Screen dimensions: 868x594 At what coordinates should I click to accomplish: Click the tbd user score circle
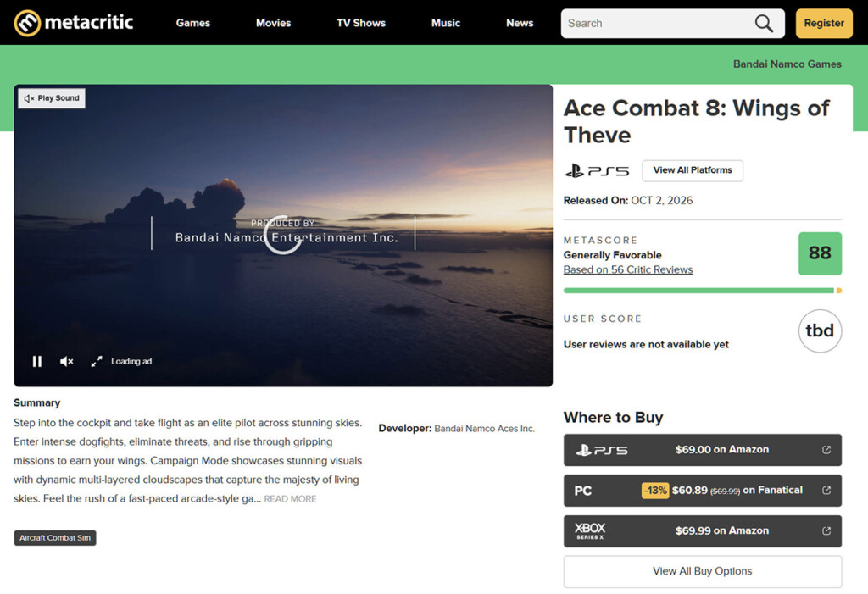(820, 331)
